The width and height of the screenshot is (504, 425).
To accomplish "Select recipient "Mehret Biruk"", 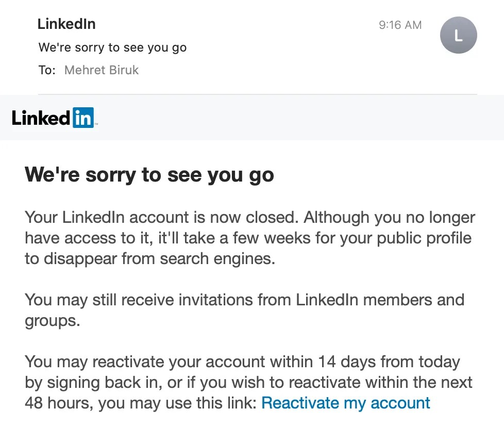I will coord(102,70).
